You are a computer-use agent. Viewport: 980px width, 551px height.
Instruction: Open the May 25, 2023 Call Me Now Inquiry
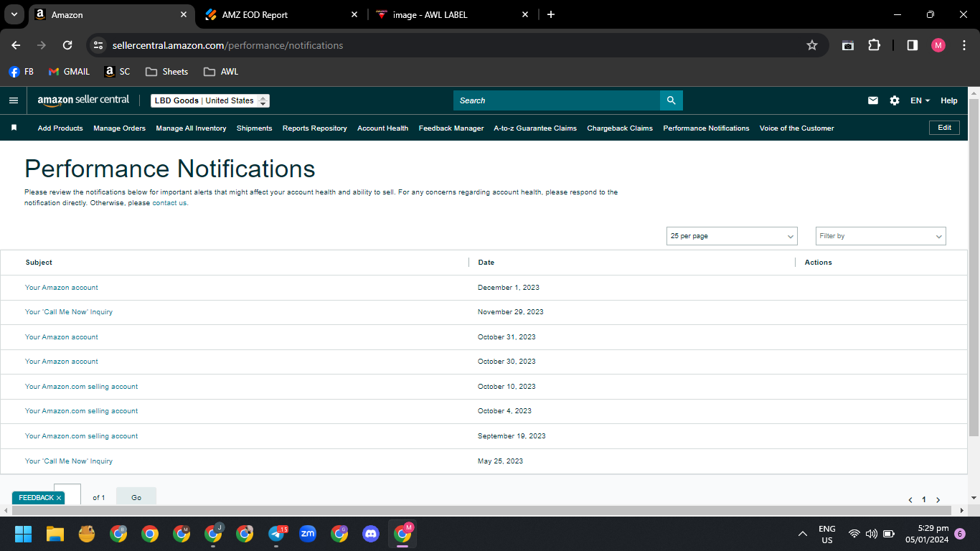(x=69, y=461)
